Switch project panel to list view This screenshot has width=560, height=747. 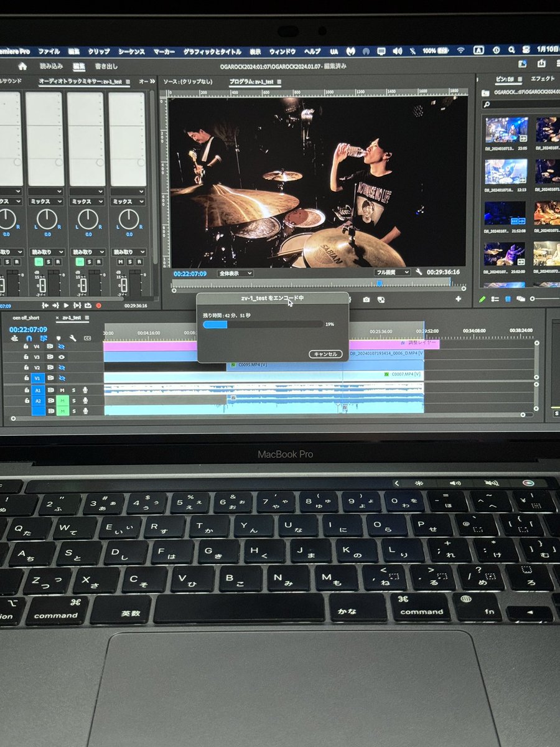(x=495, y=299)
